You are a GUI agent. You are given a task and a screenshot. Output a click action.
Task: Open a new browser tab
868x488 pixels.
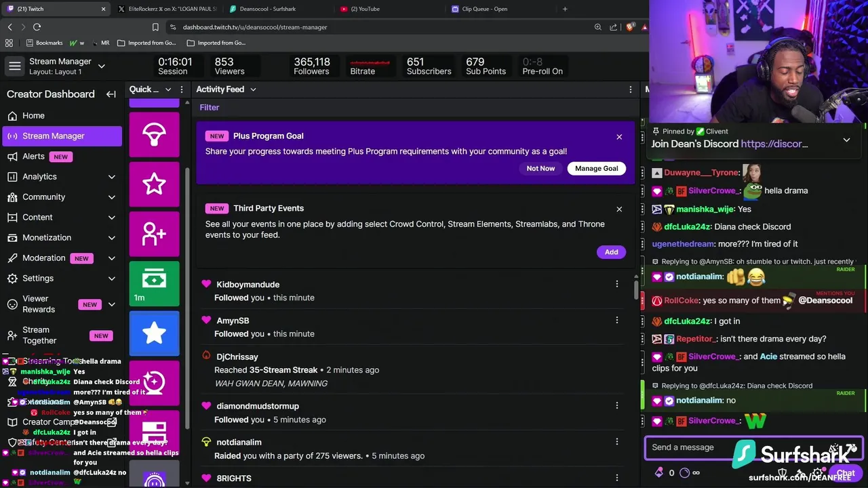coord(565,9)
